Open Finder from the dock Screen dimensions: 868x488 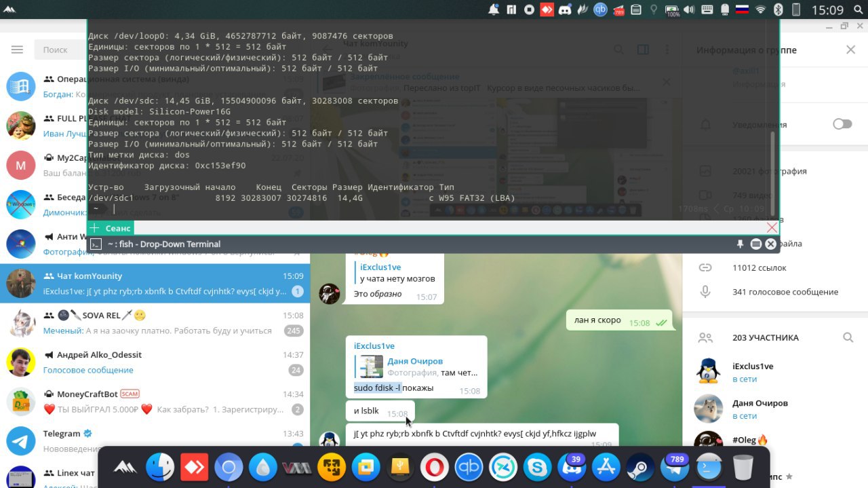[x=161, y=467]
